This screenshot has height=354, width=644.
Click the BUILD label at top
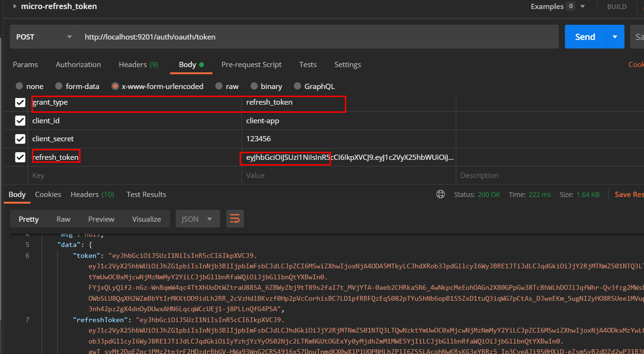[x=617, y=7]
